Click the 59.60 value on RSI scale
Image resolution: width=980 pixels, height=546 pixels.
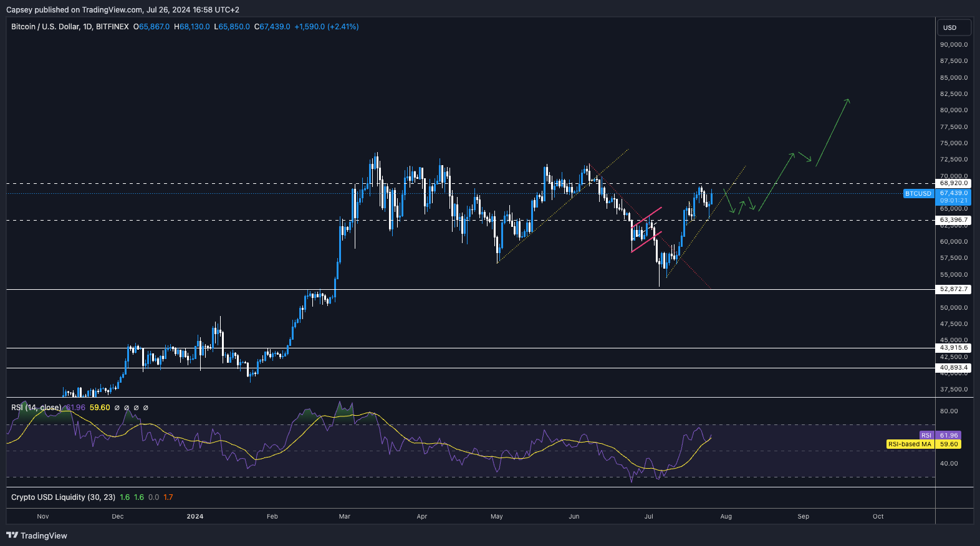coord(949,444)
